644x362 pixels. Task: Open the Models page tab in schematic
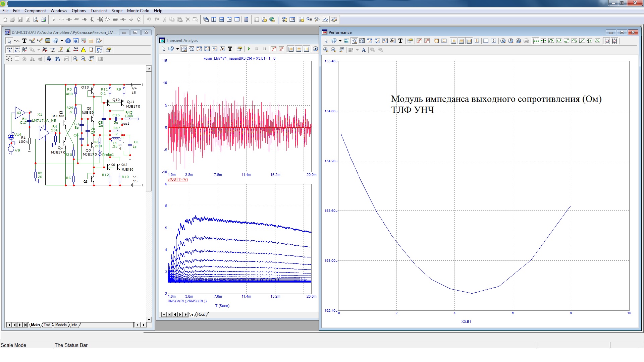tap(61, 325)
